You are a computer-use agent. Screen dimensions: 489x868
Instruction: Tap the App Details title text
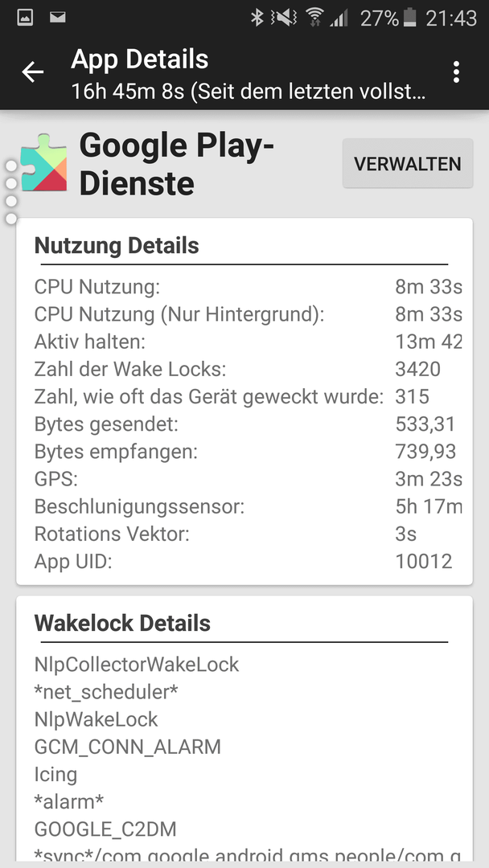point(140,59)
